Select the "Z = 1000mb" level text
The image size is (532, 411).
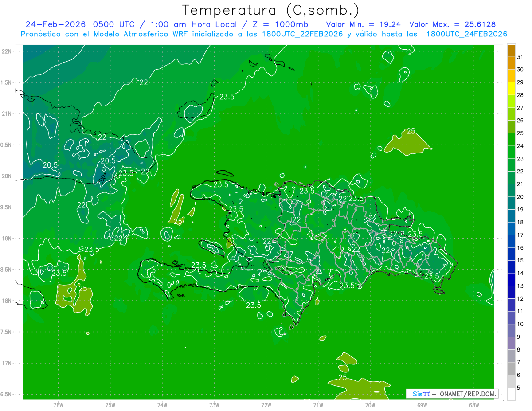pos(282,24)
